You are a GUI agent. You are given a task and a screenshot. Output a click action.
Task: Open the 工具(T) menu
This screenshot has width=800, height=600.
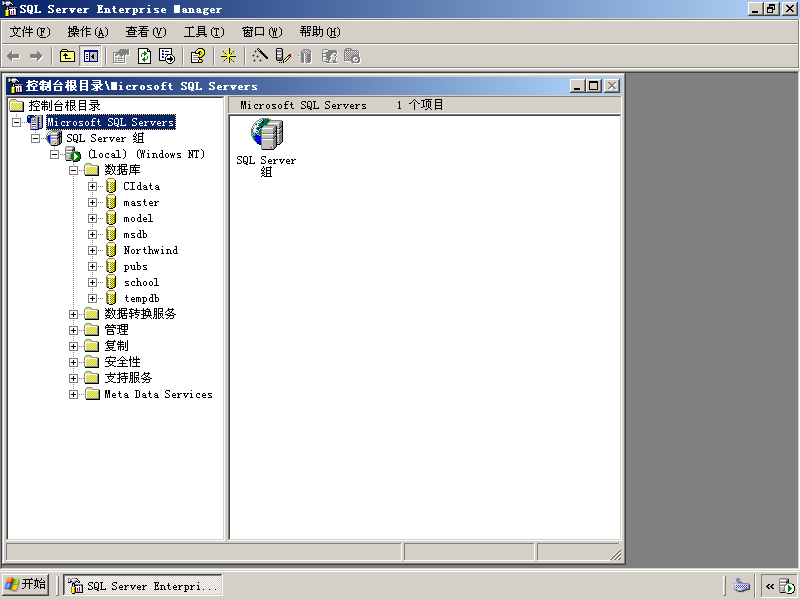coord(204,32)
